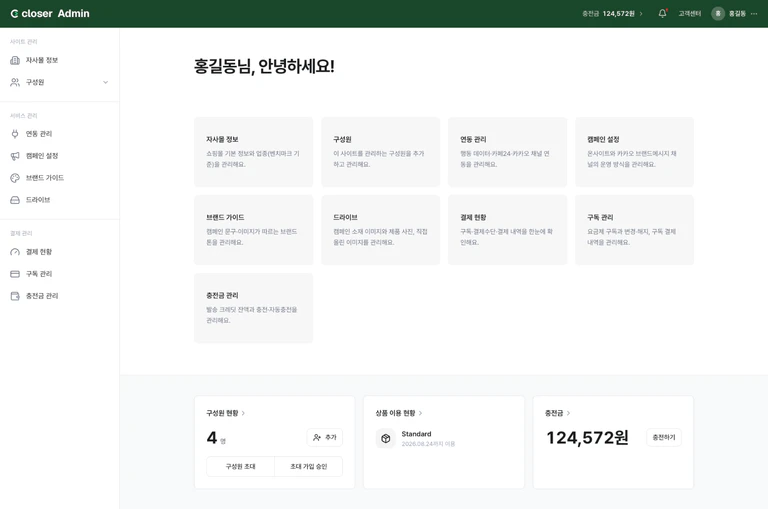Open the 결제 현황 card in main area

coord(507,230)
